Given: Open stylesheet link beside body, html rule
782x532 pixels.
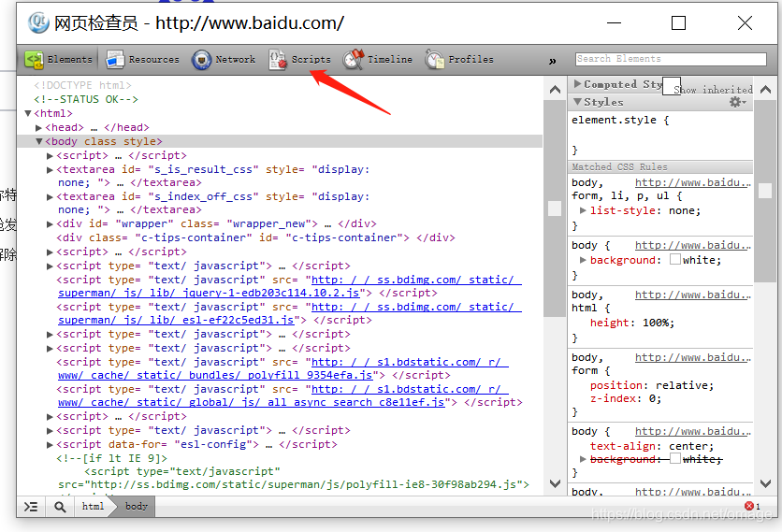Looking at the screenshot, I should tap(693, 295).
